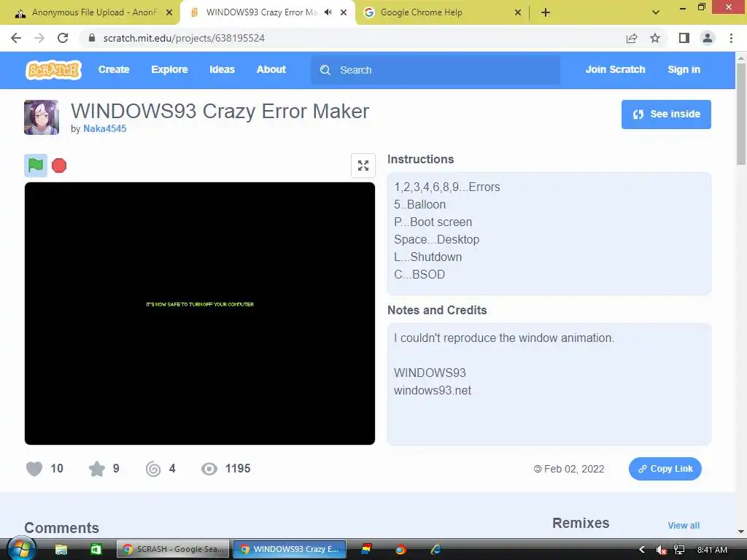This screenshot has height=560, width=747.
Task: Click the Copy Link button
Action: (x=665, y=469)
